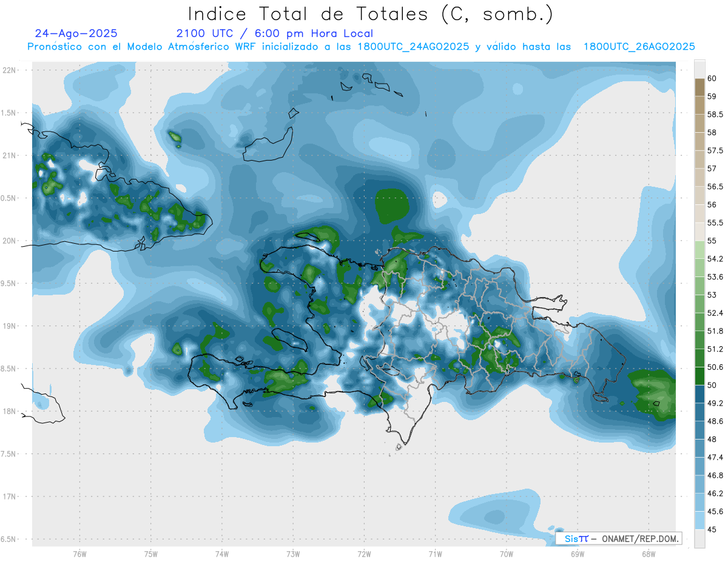Select the colorbar value "47.4"
This screenshot has width=728, height=562.
coord(715,457)
